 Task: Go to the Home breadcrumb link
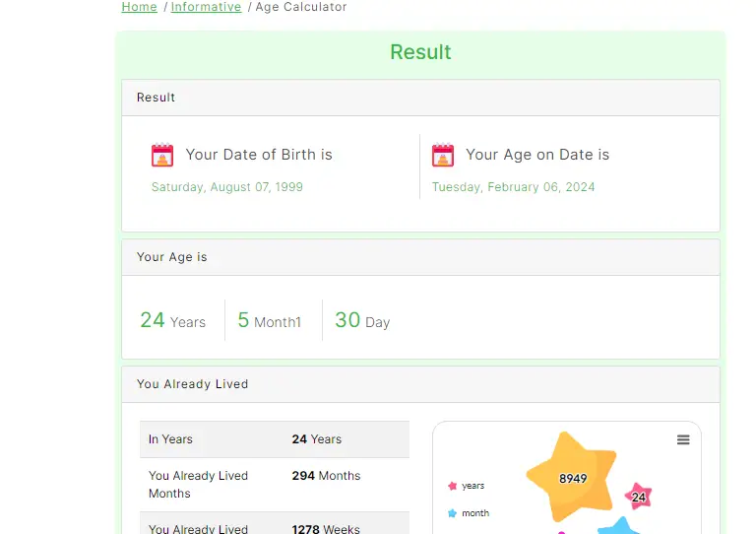[139, 7]
